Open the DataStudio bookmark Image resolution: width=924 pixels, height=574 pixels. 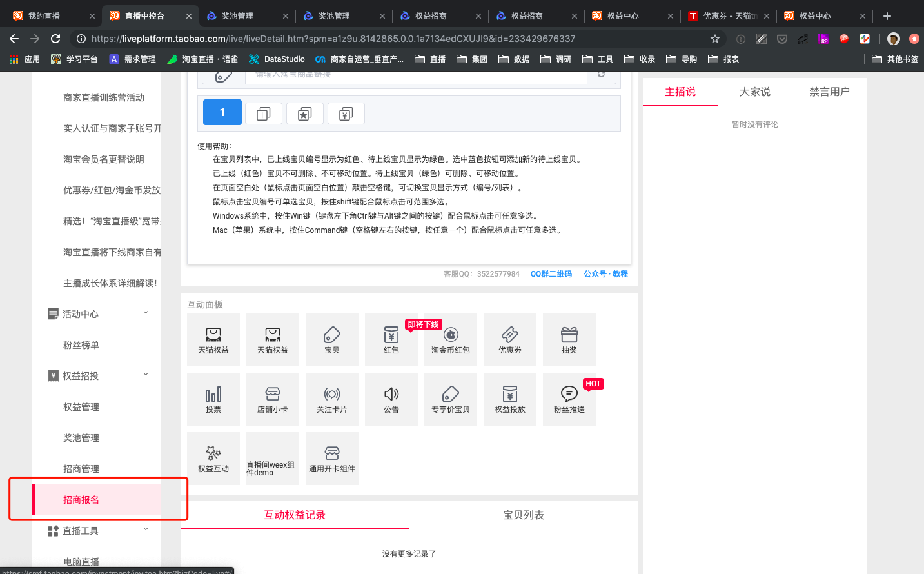[277, 59]
